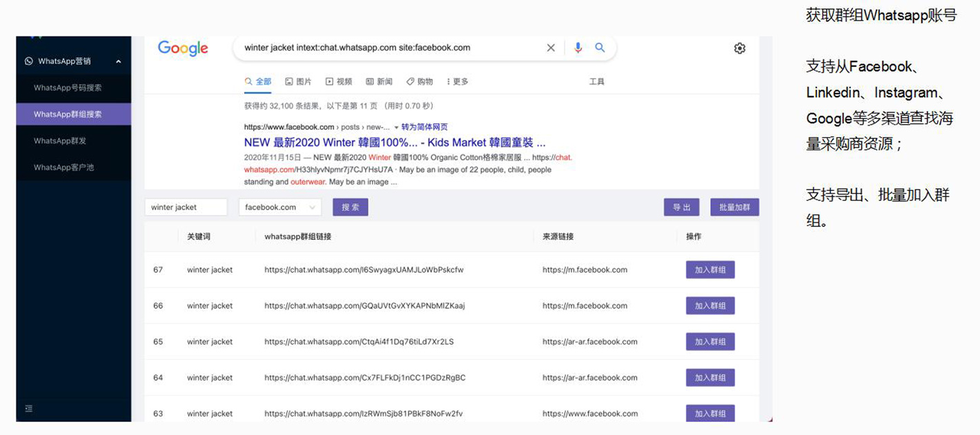Screen dimensions: 980x435
Task: Clear the Google search box with the X icon
Action: tap(551, 48)
